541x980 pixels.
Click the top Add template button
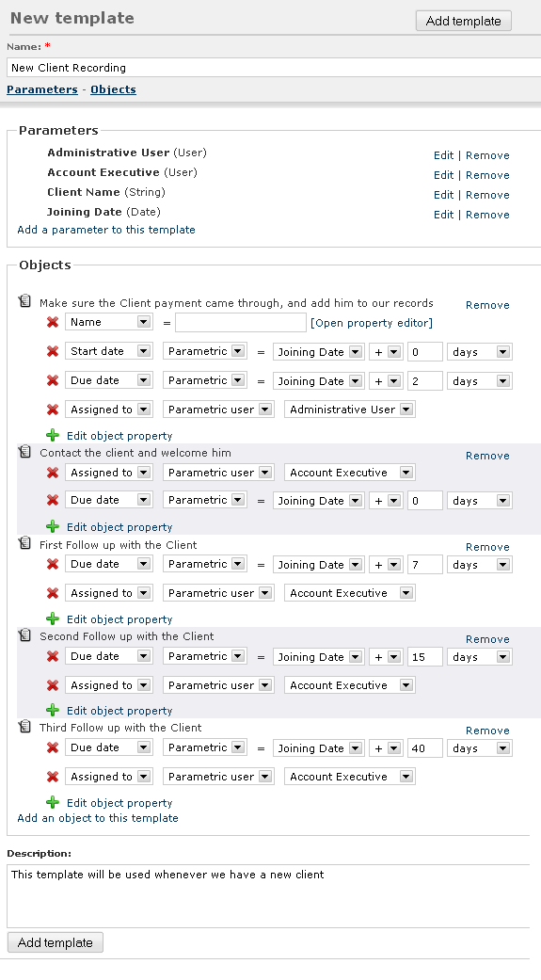pyautogui.click(x=464, y=21)
